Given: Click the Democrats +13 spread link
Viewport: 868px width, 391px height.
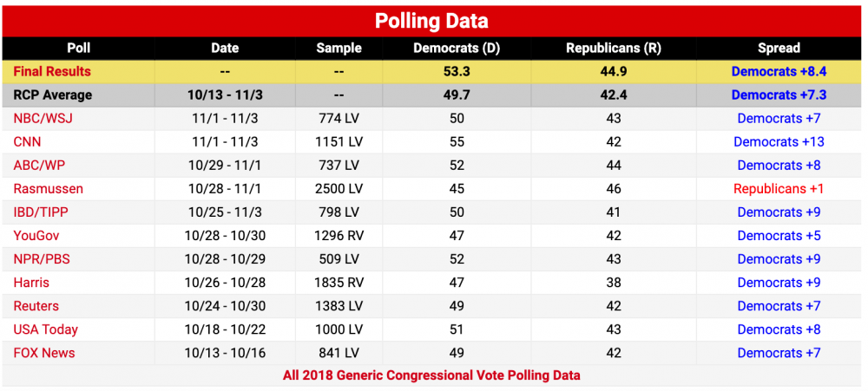Looking at the screenshot, I should click(x=779, y=141).
